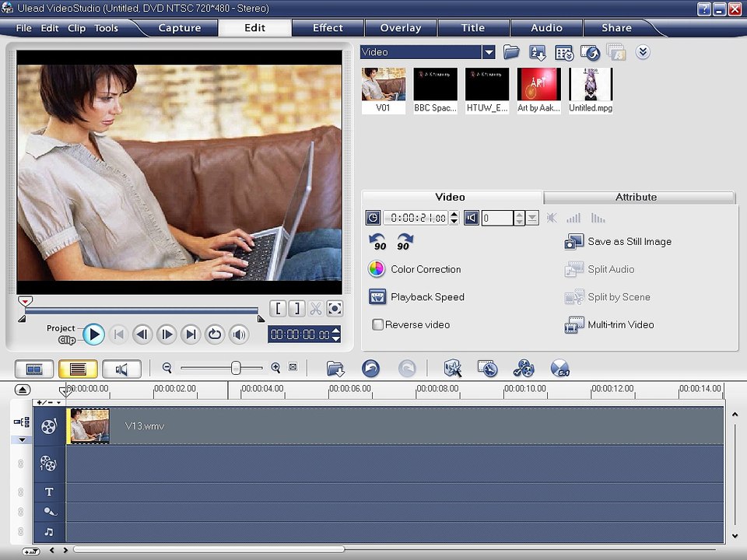Switch to the Share step tab
This screenshot has width=747, height=560.
(616, 28)
